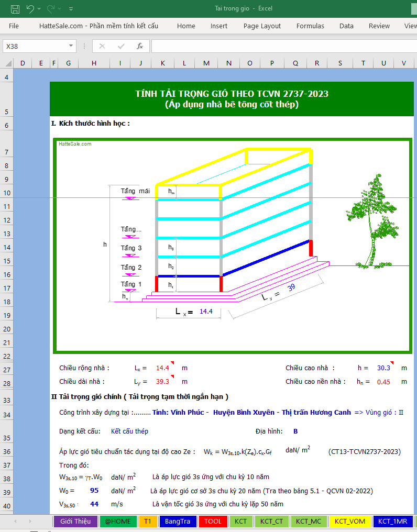Switch to the Review ribbon tab
The width and height of the screenshot is (417, 532).
click(x=379, y=26)
